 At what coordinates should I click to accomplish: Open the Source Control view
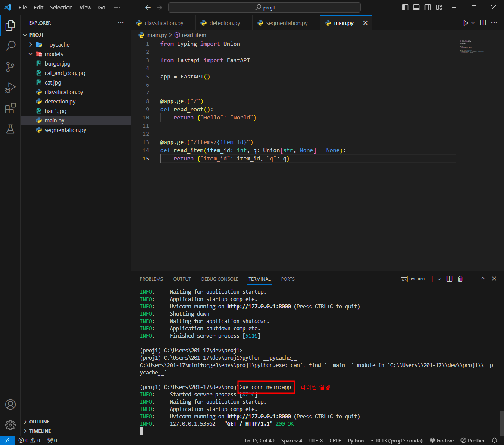pyautogui.click(x=10, y=67)
